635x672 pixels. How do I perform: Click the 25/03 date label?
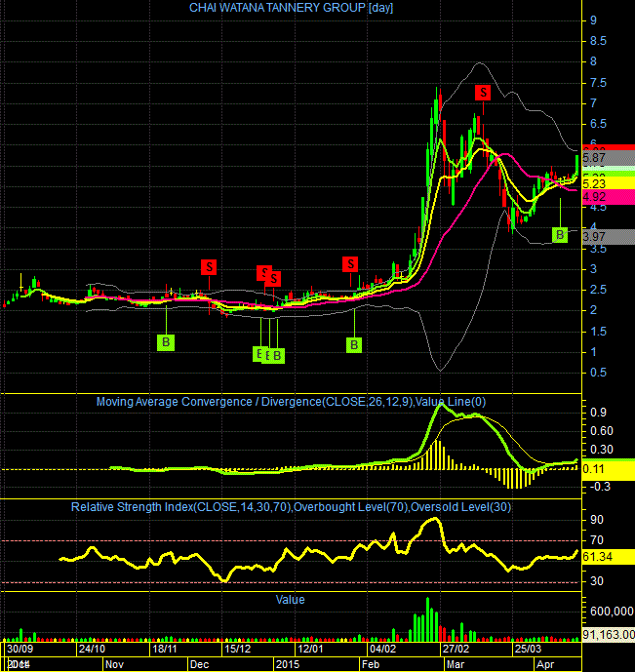[528, 649]
